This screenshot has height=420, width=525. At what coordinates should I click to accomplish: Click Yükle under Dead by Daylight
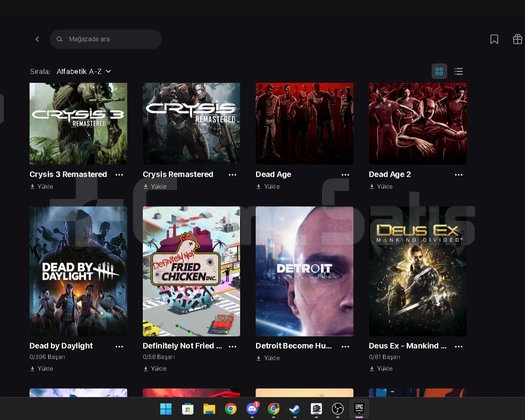point(42,369)
